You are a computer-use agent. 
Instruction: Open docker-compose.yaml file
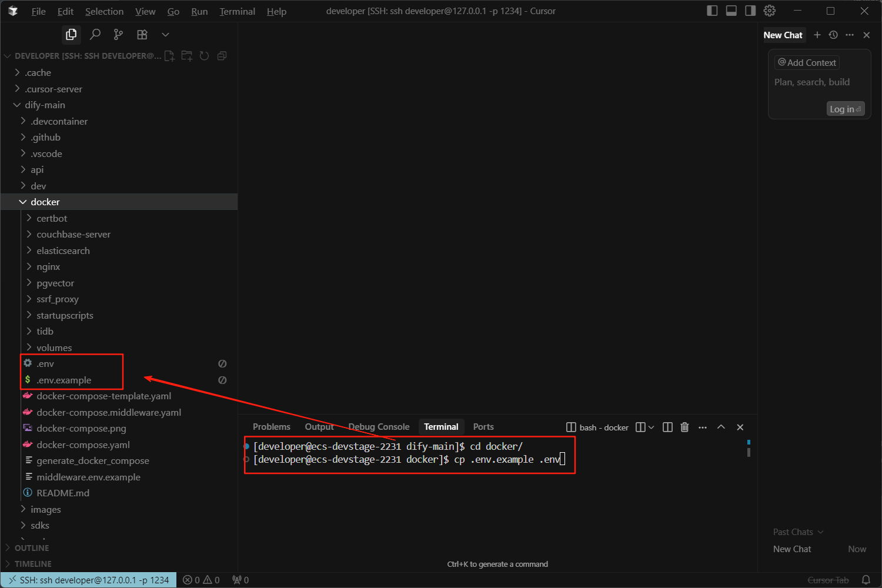119,445
